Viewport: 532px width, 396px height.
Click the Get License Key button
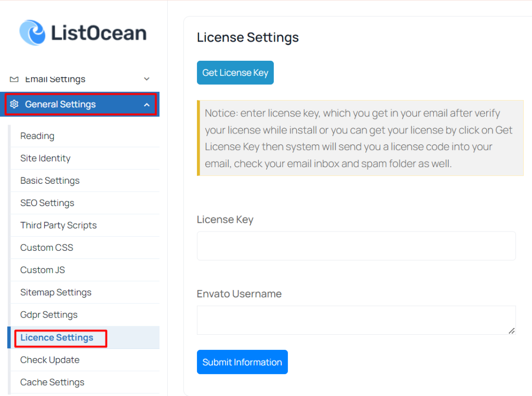point(235,73)
